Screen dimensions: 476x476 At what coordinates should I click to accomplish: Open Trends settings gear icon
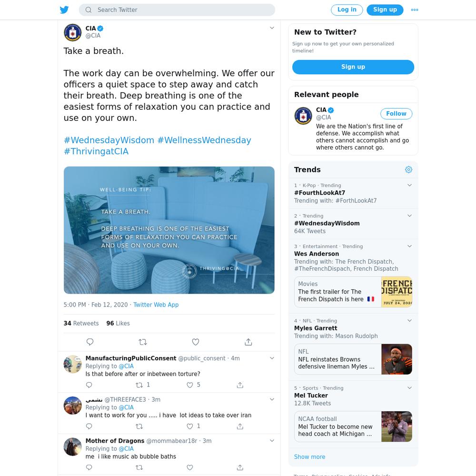[408, 169]
